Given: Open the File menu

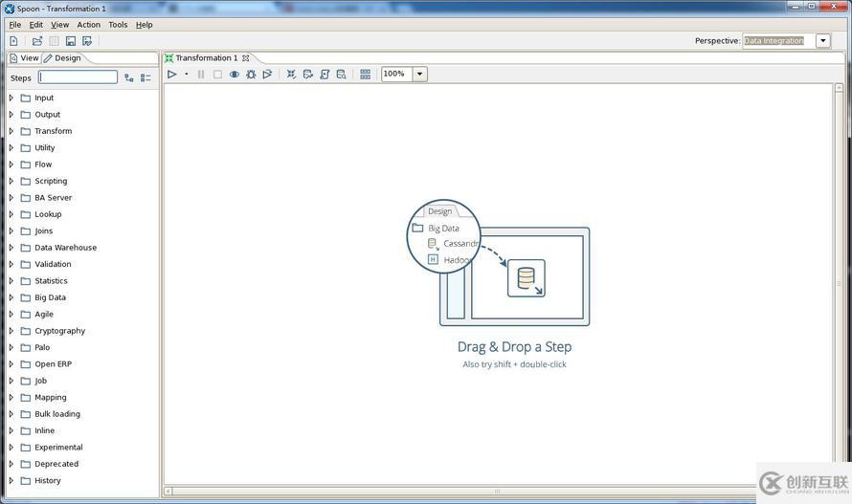Looking at the screenshot, I should coord(15,25).
